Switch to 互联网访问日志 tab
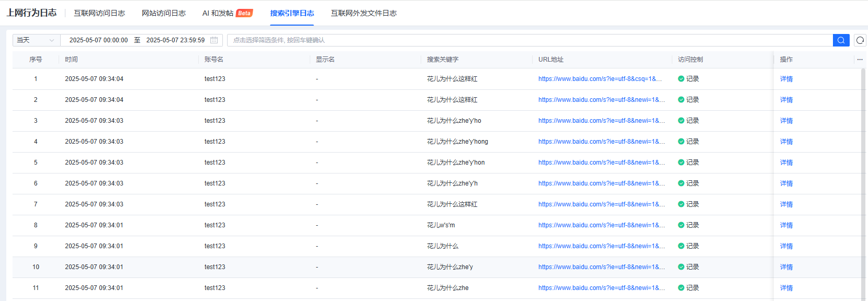Screen dimensions: 868x301 coord(99,13)
